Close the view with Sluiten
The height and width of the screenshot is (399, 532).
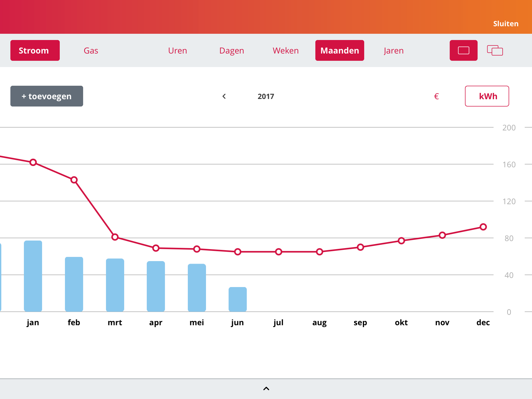coord(506,24)
